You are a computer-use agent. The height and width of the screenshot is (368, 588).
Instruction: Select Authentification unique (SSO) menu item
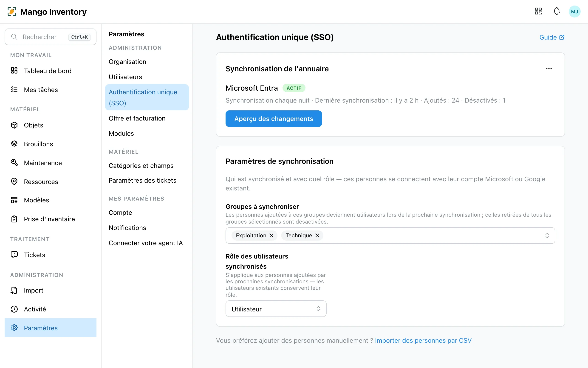tap(147, 97)
